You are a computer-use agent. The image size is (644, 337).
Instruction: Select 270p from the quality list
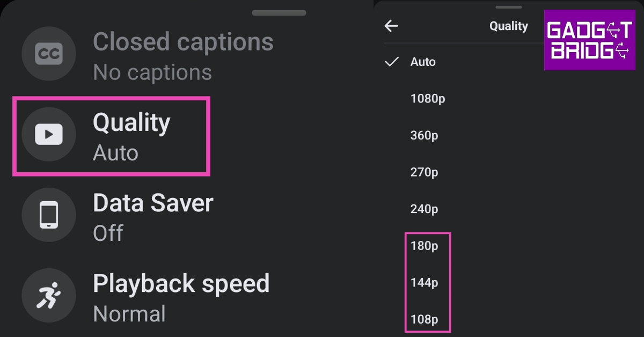(424, 172)
